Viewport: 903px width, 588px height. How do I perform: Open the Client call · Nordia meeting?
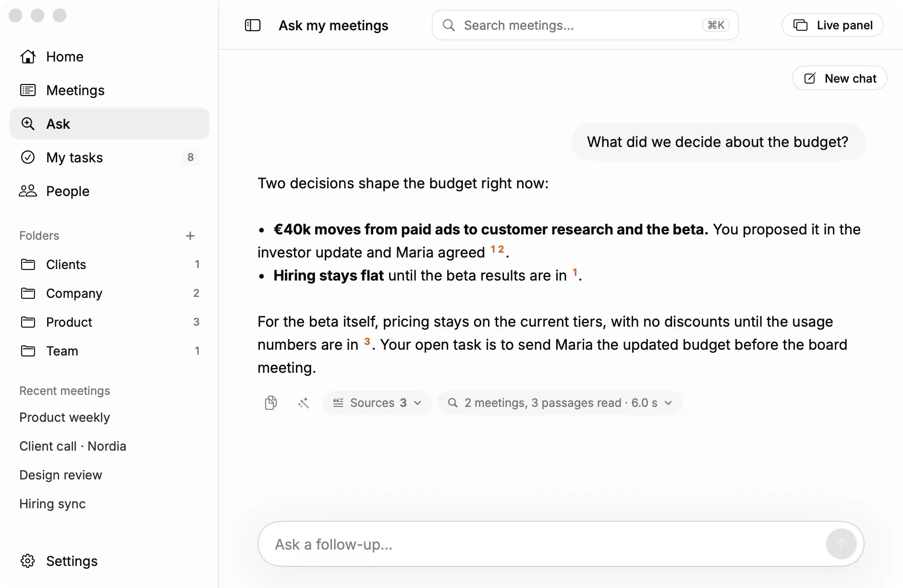[73, 446]
